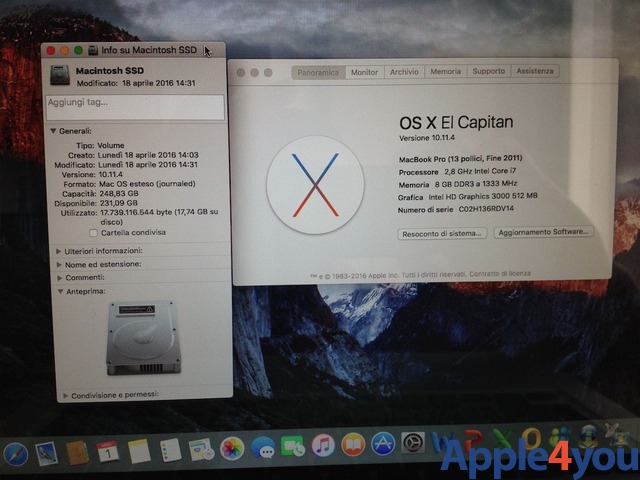Viewport: 640px width, 480px height.
Task: Expand Condivisione e permessi section
Action: coord(65,396)
